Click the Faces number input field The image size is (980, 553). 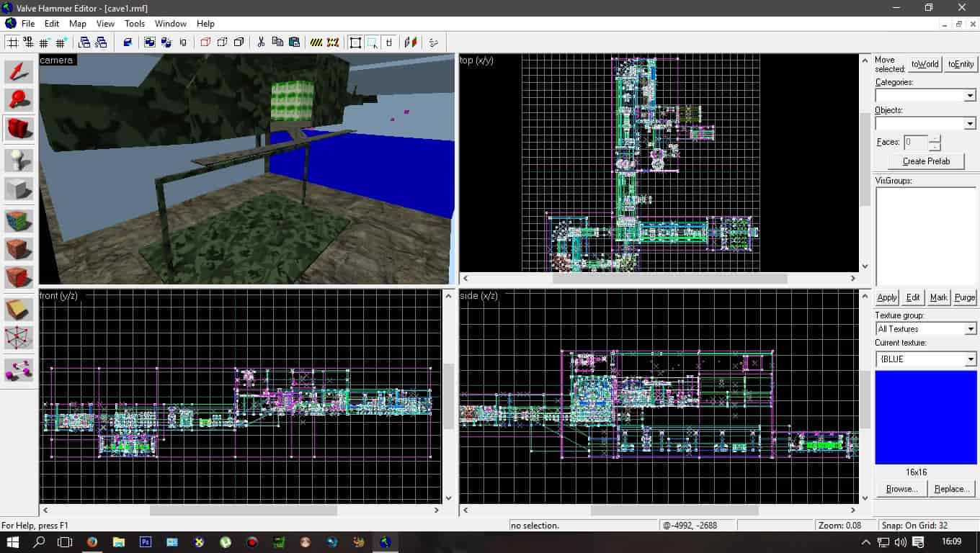(x=915, y=143)
